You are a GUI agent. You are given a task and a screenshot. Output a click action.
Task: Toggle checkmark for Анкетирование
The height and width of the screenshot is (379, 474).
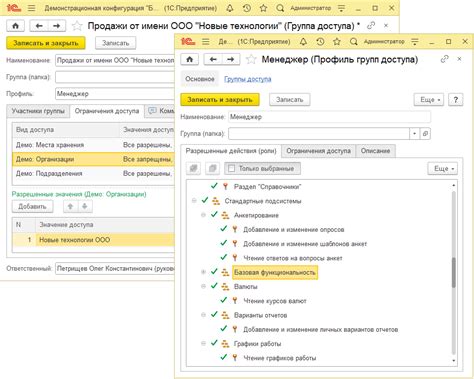[x=214, y=215]
